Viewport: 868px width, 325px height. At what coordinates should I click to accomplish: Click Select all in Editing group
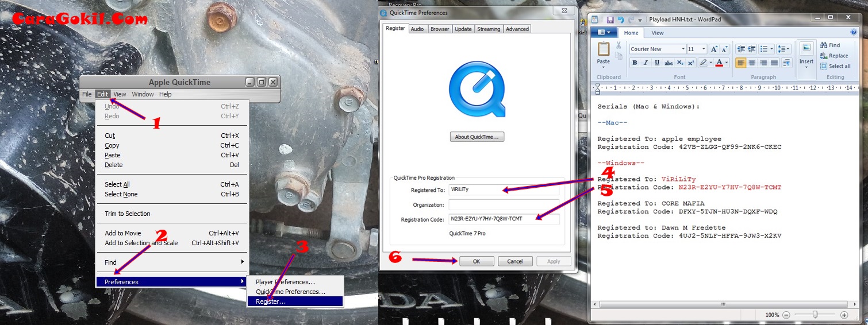(x=835, y=66)
